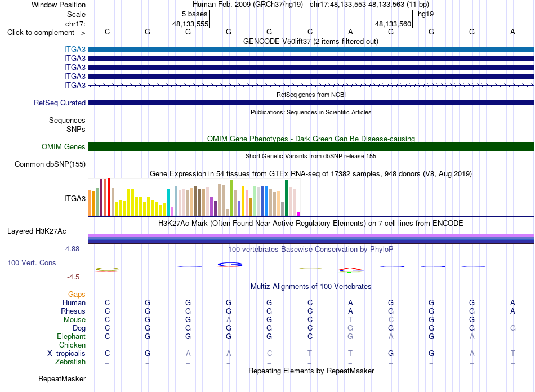Click '100 vertebrates Basewise Conservation by PhyloP' title
Viewport: 535px width, 392px height.
311,250
